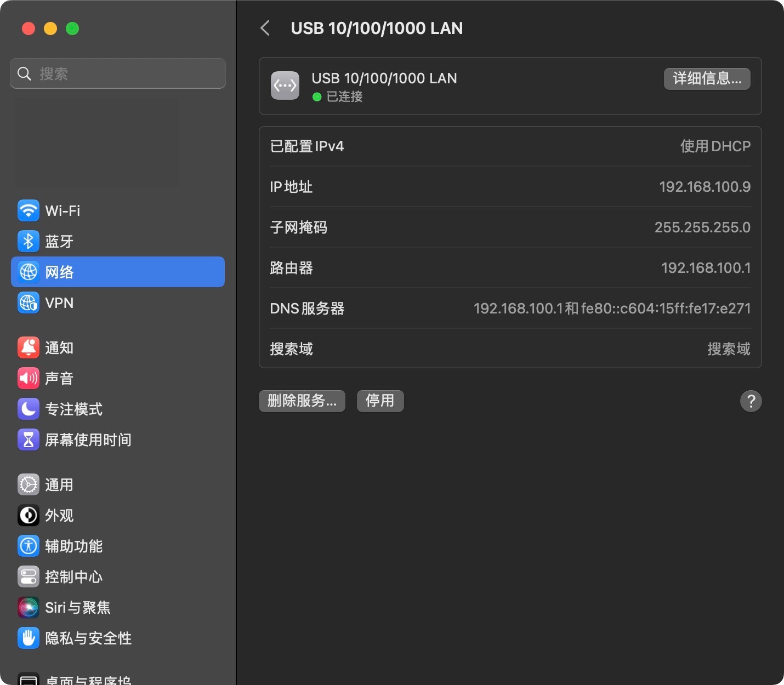Select the Bluetooth (蓝牙) icon
This screenshot has height=685, width=784.
click(29, 242)
